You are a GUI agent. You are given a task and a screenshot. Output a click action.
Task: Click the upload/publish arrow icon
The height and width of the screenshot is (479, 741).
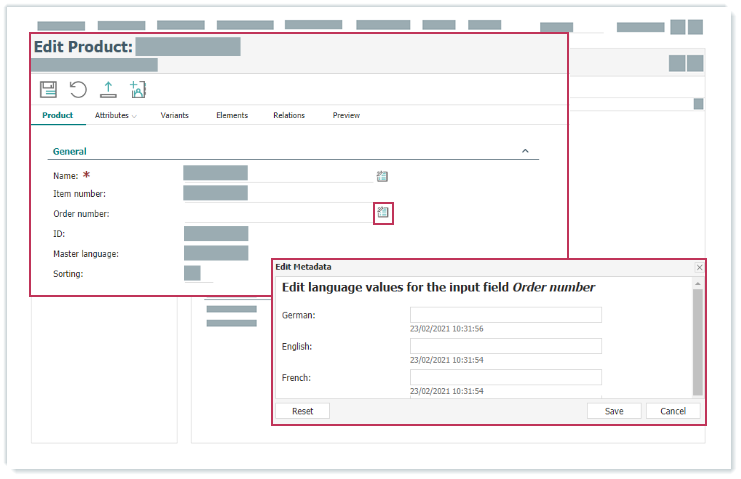click(108, 90)
